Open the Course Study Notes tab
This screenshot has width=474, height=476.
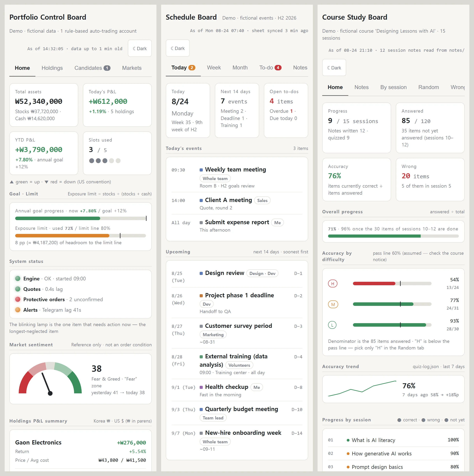pyautogui.click(x=361, y=87)
